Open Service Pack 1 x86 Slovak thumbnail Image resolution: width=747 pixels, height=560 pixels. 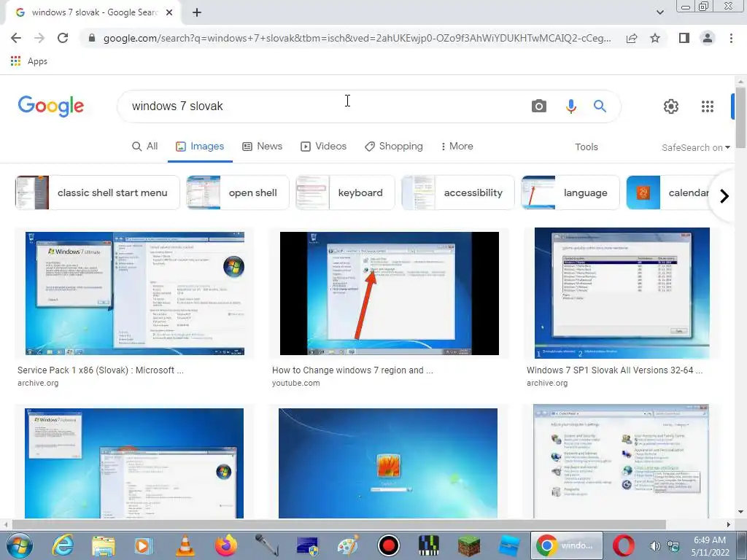click(x=134, y=293)
